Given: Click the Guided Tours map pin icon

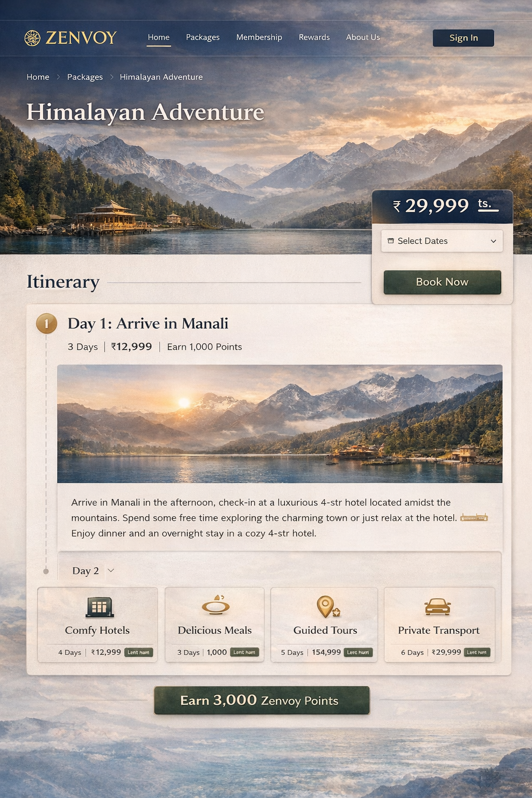Looking at the screenshot, I should pos(328,606).
